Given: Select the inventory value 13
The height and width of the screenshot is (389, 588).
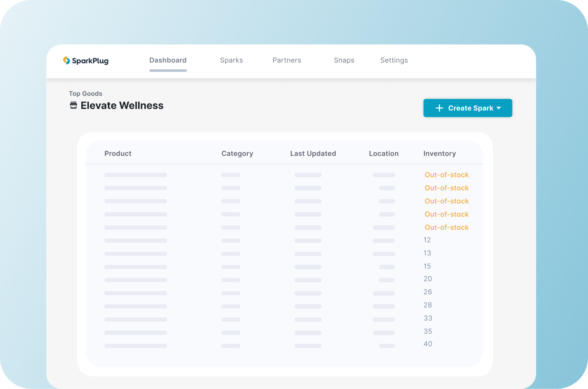Looking at the screenshot, I should pyautogui.click(x=427, y=253).
